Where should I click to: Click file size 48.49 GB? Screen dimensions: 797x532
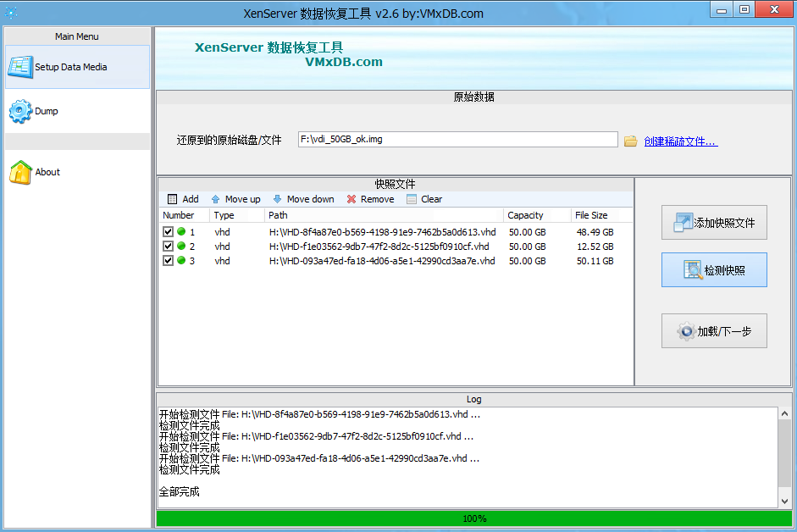click(x=595, y=232)
